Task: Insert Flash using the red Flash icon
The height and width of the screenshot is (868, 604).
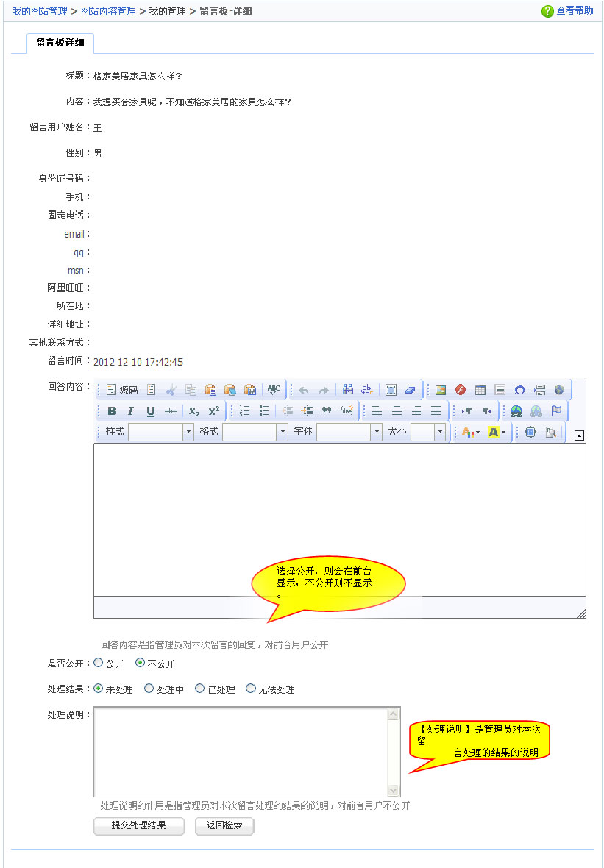Action: click(x=461, y=390)
